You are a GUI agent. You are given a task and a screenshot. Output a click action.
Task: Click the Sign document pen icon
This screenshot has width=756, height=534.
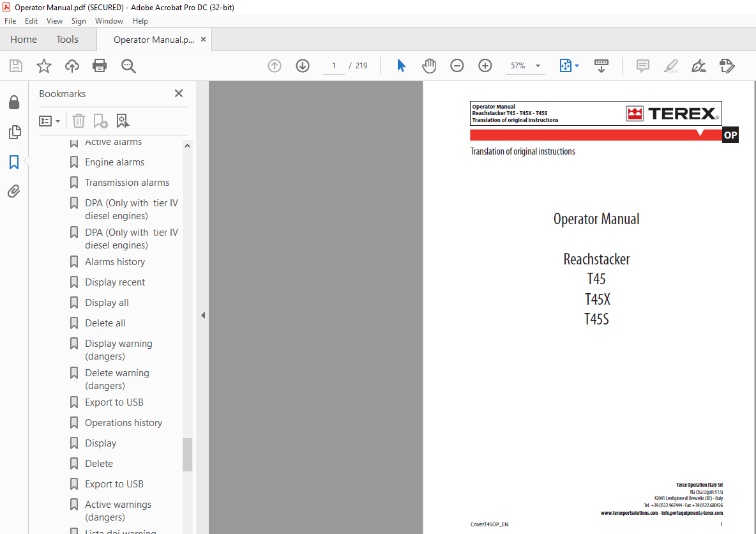coord(699,66)
